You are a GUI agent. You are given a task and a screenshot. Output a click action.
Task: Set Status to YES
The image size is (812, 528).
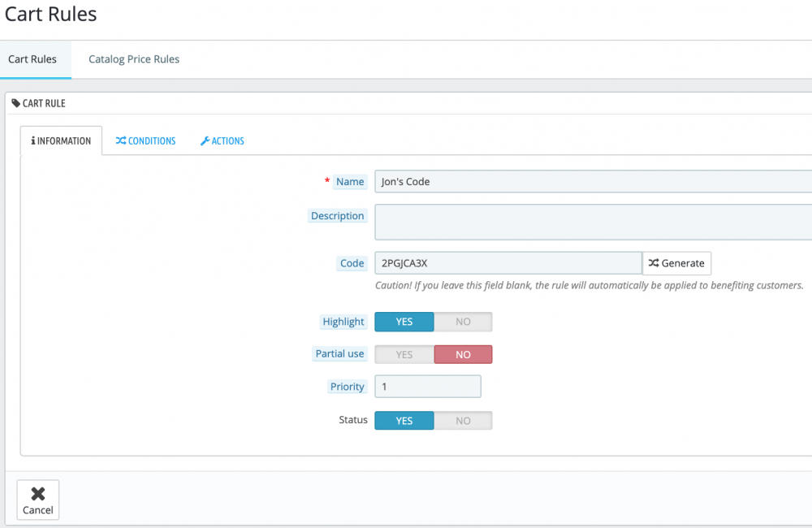click(x=404, y=421)
